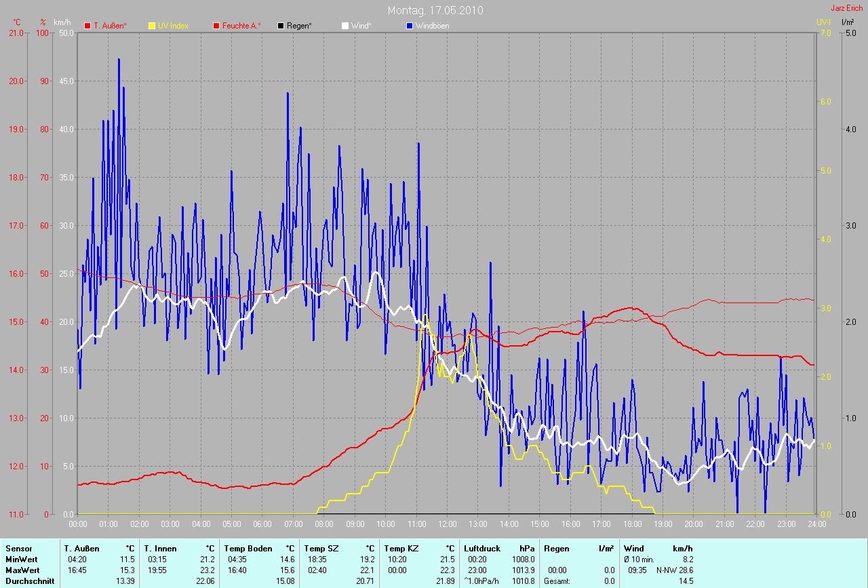The width and height of the screenshot is (868, 588).
Task: Click the '12:00' time axis label
Action: coord(447,524)
